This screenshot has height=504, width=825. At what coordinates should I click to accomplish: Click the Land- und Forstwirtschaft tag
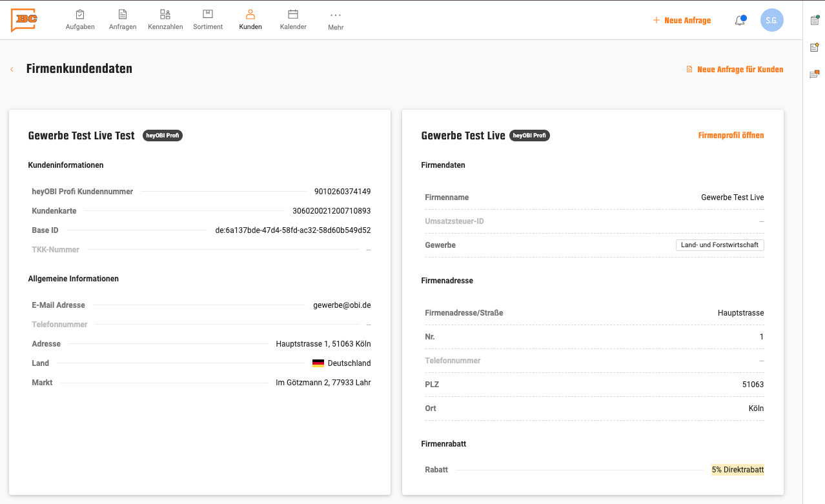coord(720,245)
